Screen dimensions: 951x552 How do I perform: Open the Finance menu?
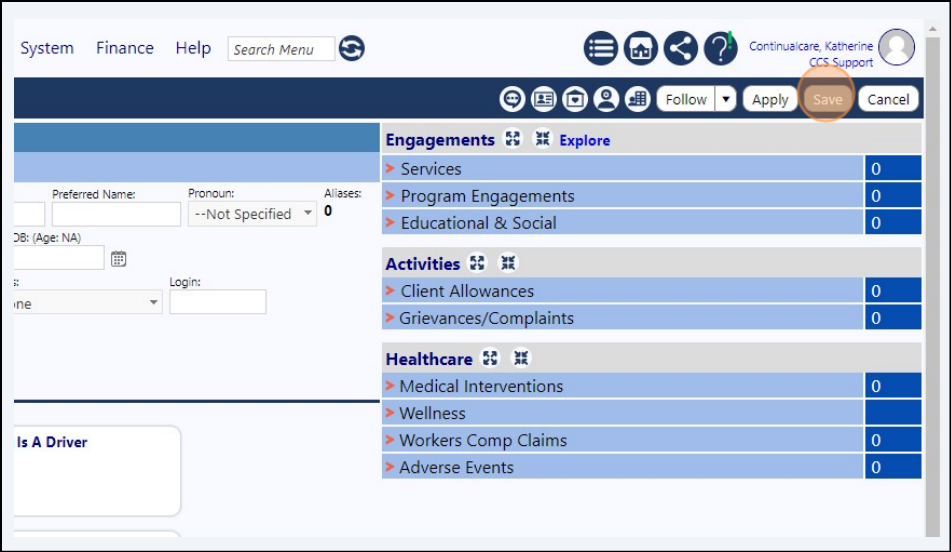(125, 48)
